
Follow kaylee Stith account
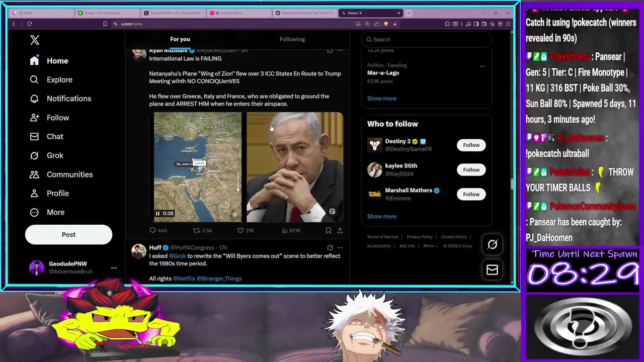[x=471, y=169]
